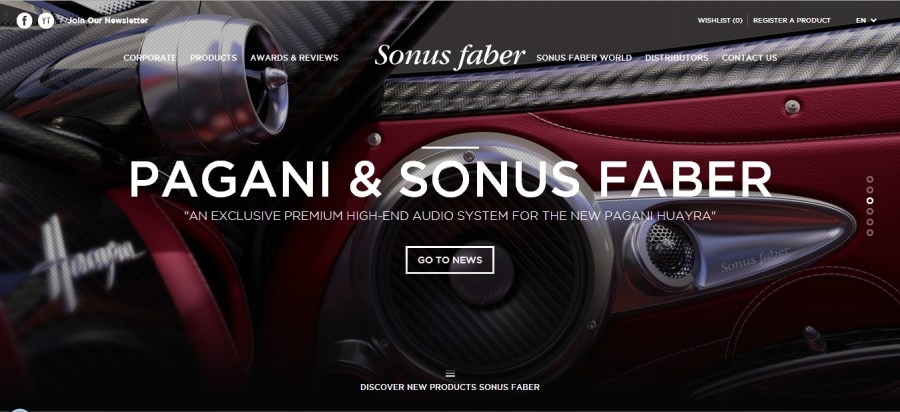Select the second slide indicator dot
This screenshot has width=900, height=412.
[x=870, y=190]
